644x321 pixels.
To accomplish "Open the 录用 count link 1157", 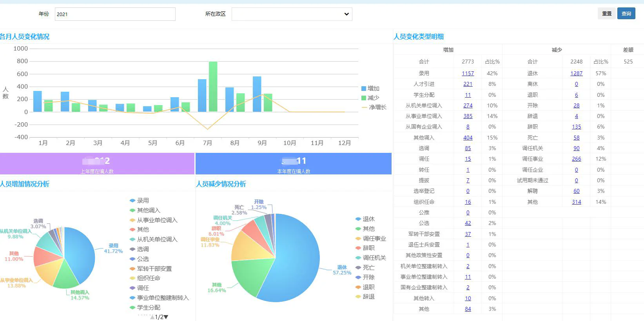I will point(468,73).
